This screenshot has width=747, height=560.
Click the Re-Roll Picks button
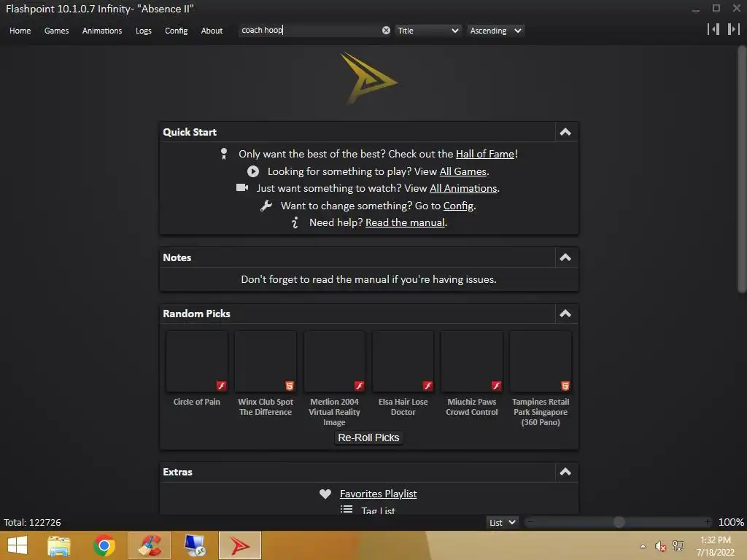coord(368,437)
